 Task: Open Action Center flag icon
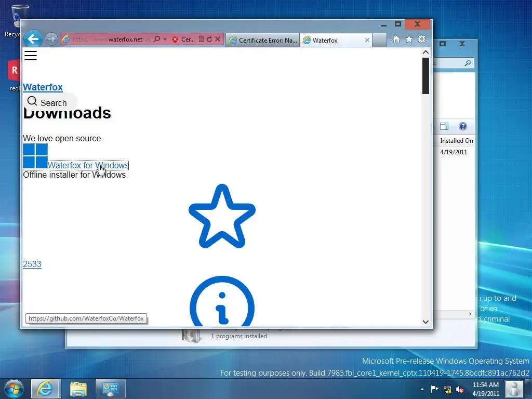click(434, 389)
